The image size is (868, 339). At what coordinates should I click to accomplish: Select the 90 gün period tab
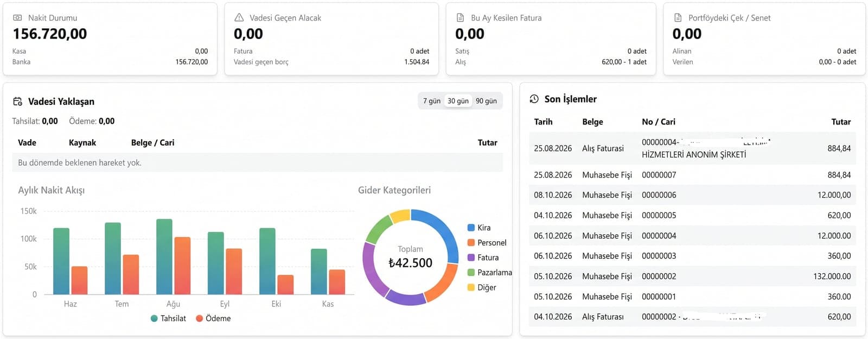(x=486, y=101)
